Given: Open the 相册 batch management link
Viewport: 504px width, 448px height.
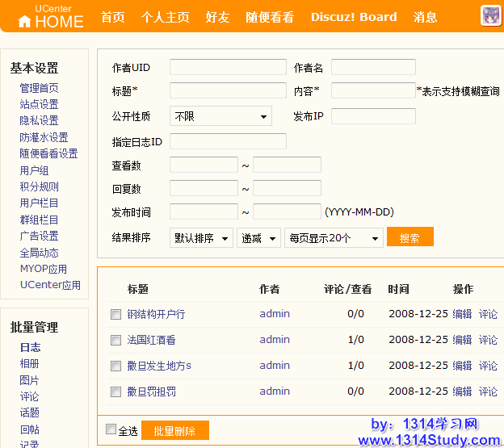Looking at the screenshot, I should point(30,363).
